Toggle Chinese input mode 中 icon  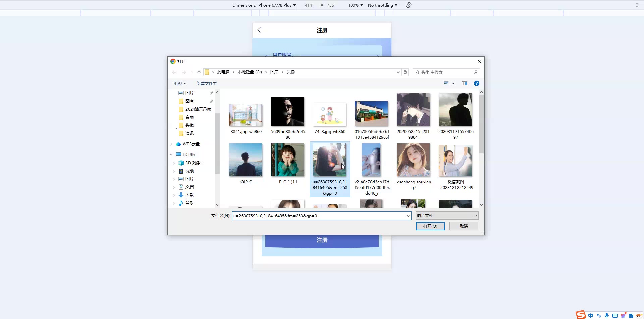point(591,316)
